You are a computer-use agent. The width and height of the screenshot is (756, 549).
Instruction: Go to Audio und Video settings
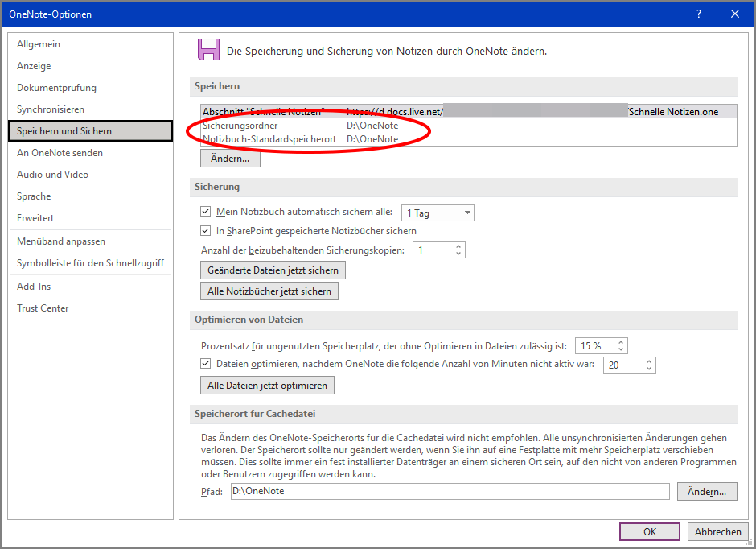click(90, 174)
